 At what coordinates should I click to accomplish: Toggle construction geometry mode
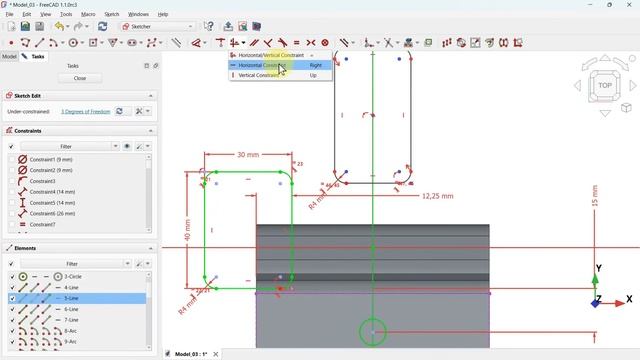pyautogui.click(x=176, y=43)
